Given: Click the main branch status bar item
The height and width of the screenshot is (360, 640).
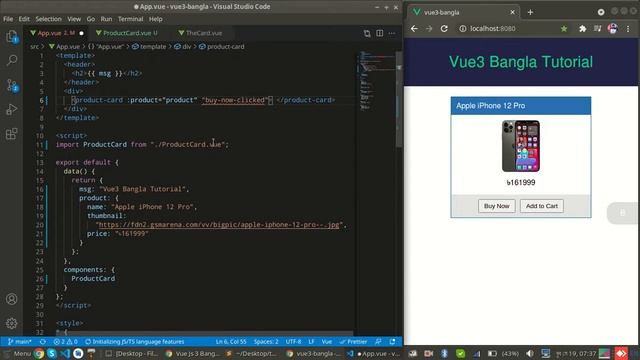Looking at the screenshot, I should click(20, 342).
